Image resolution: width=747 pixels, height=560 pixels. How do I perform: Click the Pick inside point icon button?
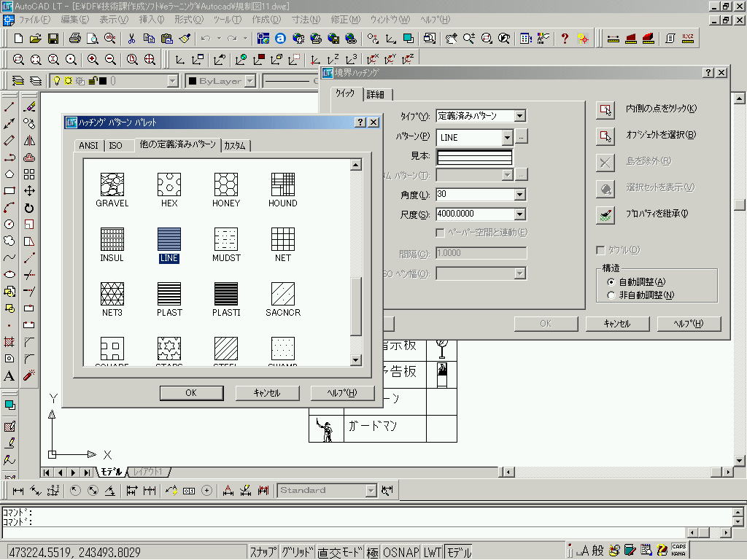coord(605,109)
